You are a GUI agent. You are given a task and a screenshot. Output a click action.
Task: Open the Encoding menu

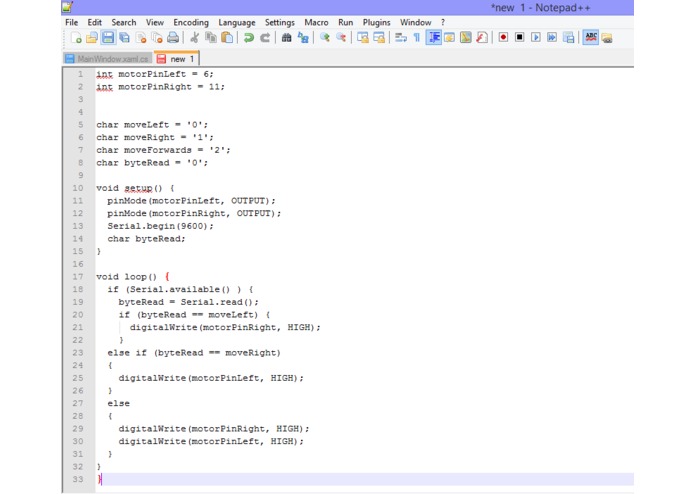pyautogui.click(x=191, y=22)
